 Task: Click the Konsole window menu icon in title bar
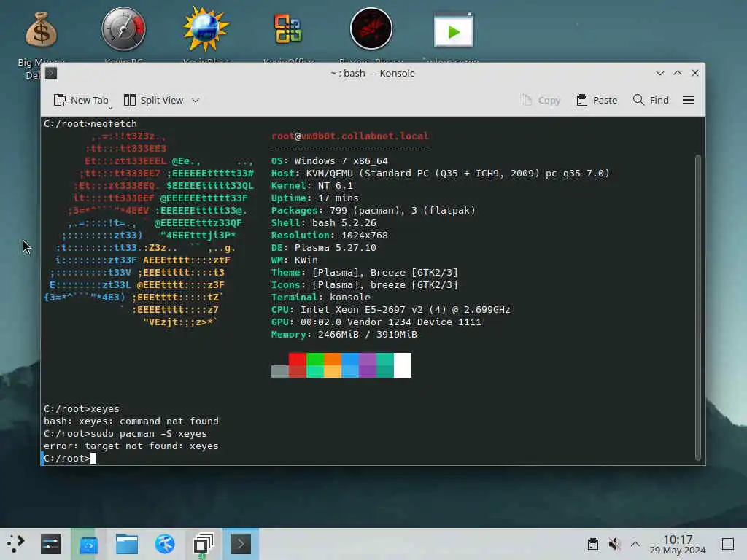coord(51,73)
